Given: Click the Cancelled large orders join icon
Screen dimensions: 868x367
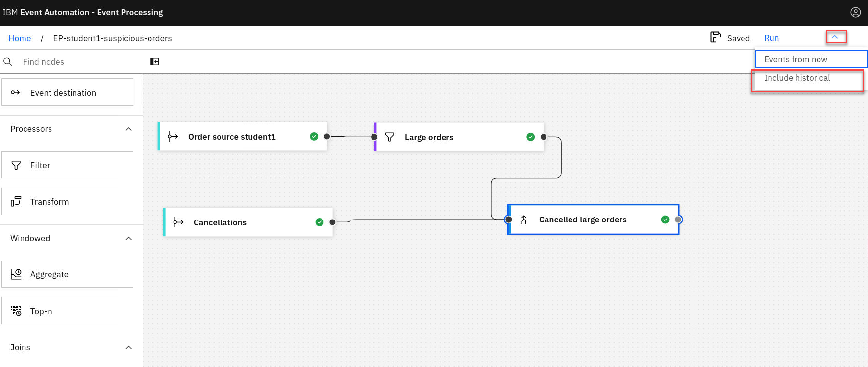Looking at the screenshot, I should [x=524, y=220].
